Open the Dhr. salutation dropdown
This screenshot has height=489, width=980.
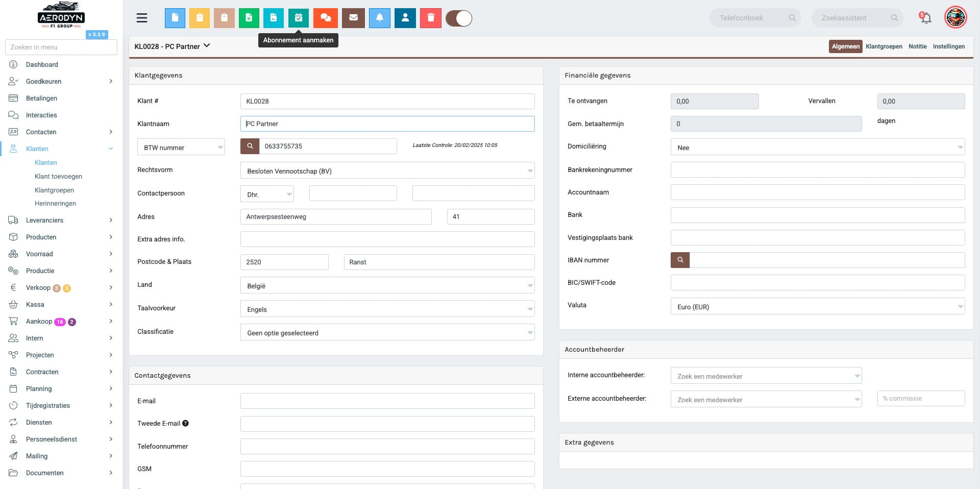tap(267, 194)
